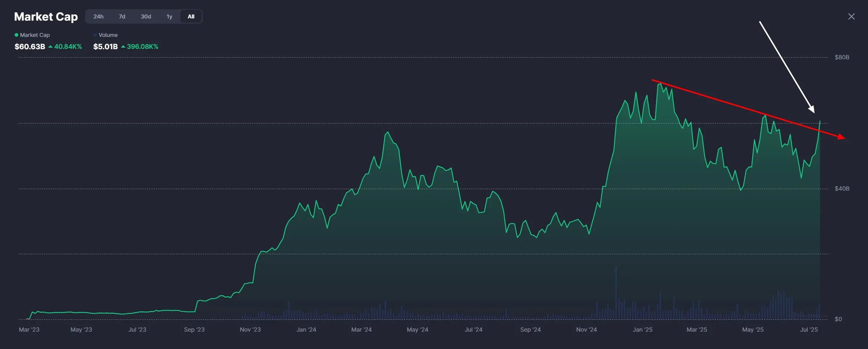Click the chart's highest market cap peak
868x349 pixels.
[660, 84]
